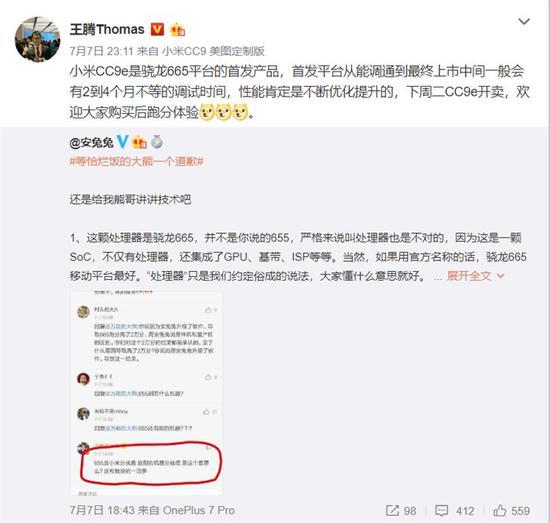Like the post with thumbs-up 559
550x523 pixels.
tap(511, 511)
